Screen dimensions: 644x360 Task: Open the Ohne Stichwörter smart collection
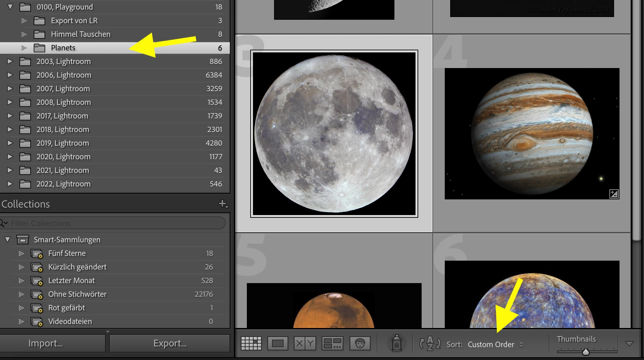[x=115, y=294]
